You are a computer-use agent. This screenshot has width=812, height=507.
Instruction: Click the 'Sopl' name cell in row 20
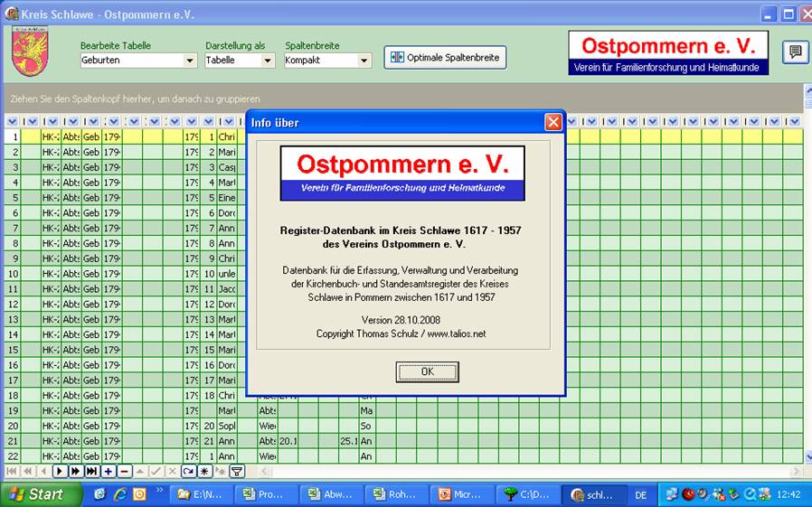point(227,426)
